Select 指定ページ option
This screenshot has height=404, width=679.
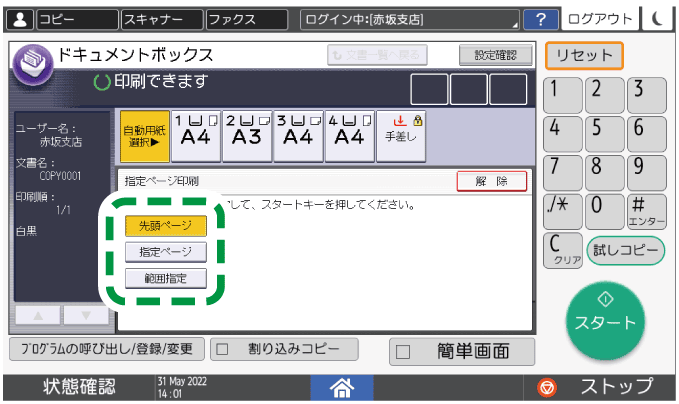[166, 252]
